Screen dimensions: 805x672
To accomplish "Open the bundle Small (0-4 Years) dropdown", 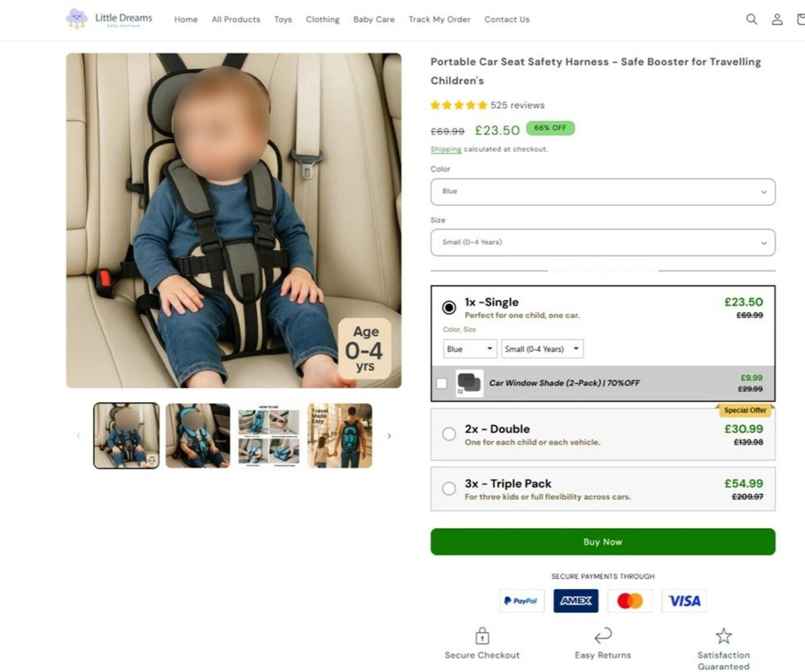I will (542, 349).
